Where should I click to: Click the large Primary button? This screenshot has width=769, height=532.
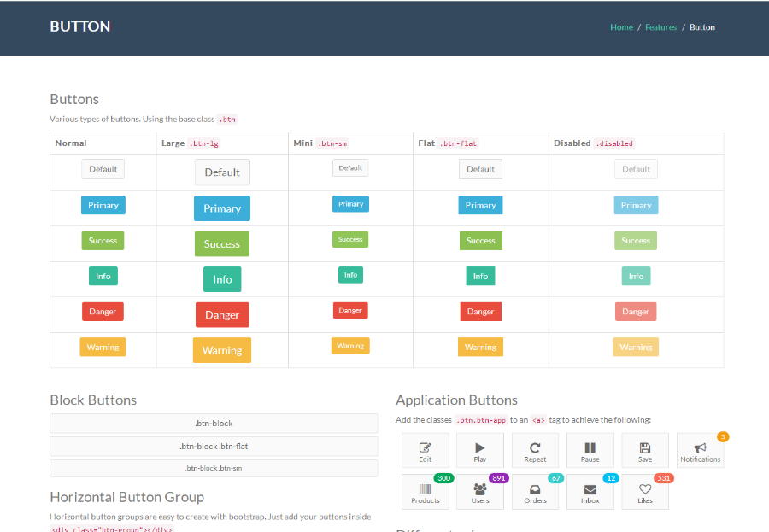(222, 208)
